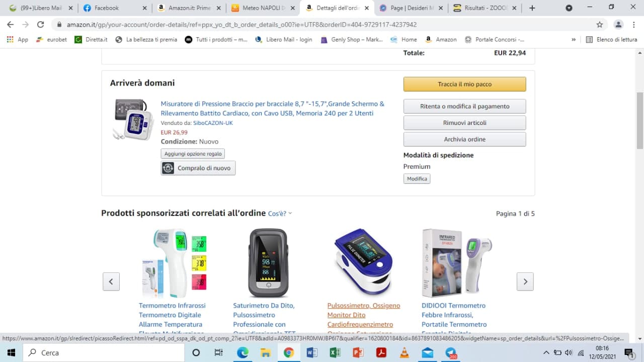644x362 pixels.
Task: Expand the Cos'è? dropdown
Action: 280,213
